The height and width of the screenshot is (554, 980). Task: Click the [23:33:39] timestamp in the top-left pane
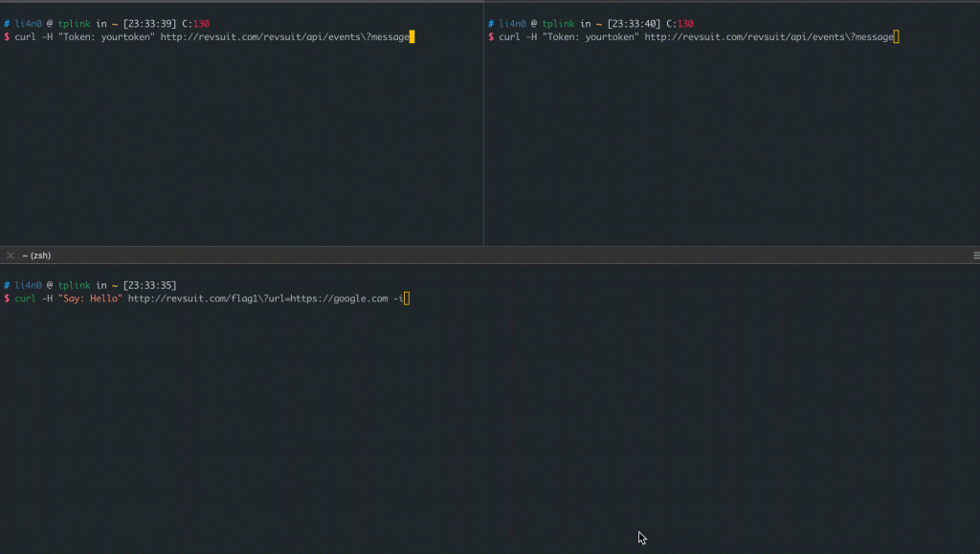tap(150, 24)
